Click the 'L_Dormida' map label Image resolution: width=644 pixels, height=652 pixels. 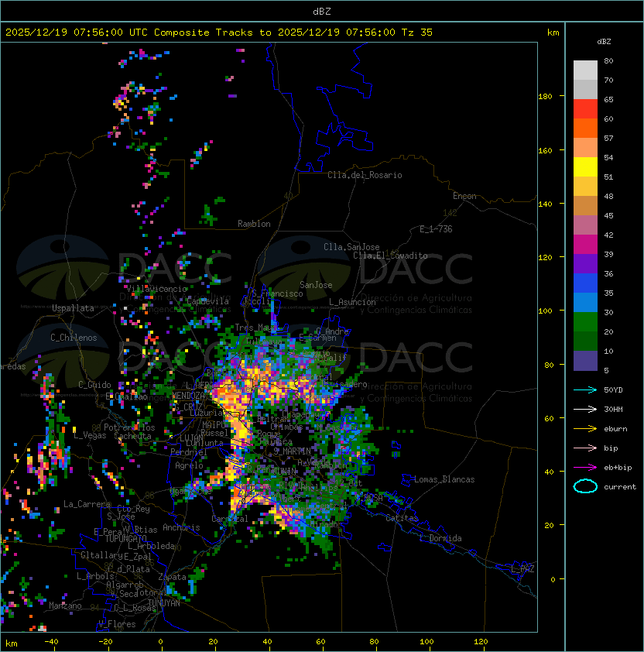440,538
